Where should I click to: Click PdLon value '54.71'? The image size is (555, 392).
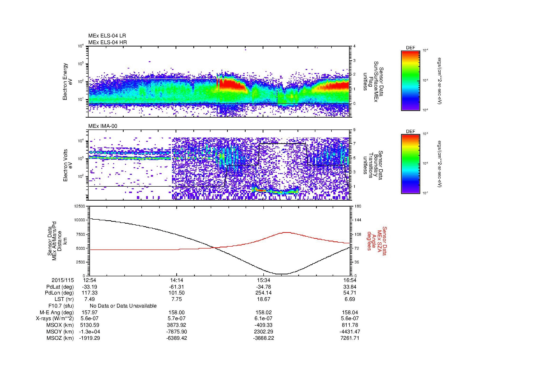coord(350,293)
